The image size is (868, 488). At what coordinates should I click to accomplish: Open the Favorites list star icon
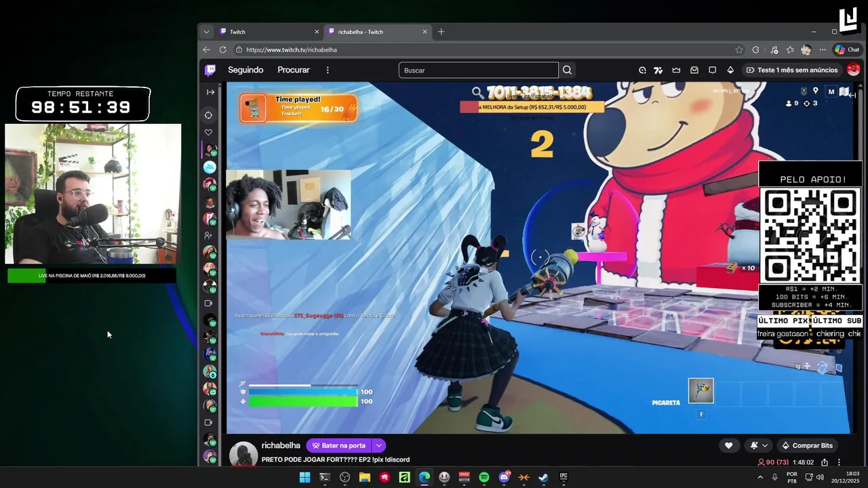(x=790, y=49)
